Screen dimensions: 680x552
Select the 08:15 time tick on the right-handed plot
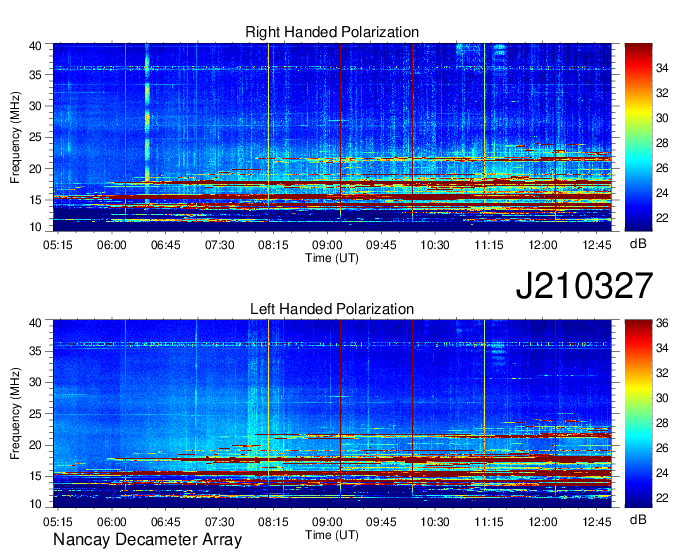pyautogui.click(x=273, y=245)
